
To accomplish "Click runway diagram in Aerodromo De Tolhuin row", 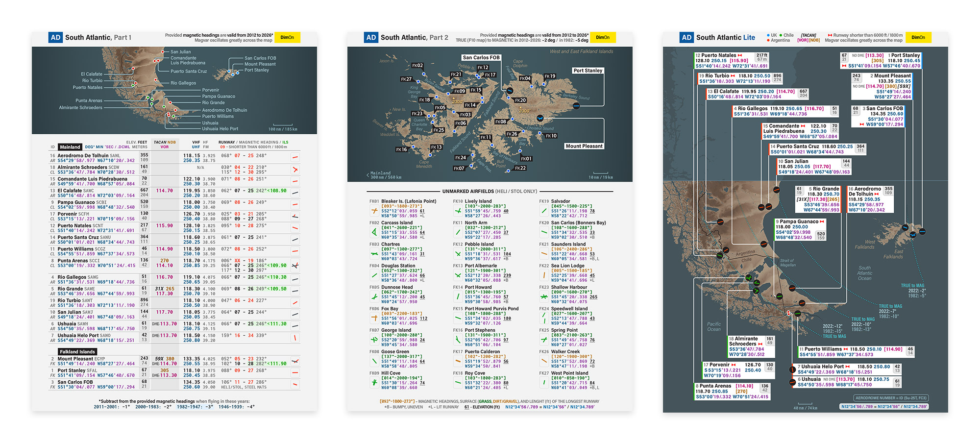I will click(295, 158).
